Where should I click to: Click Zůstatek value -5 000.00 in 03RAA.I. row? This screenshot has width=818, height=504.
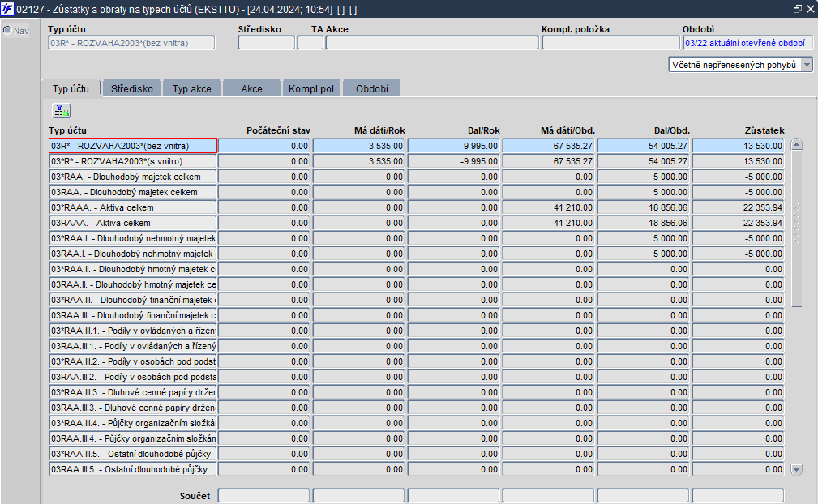point(739,254)
